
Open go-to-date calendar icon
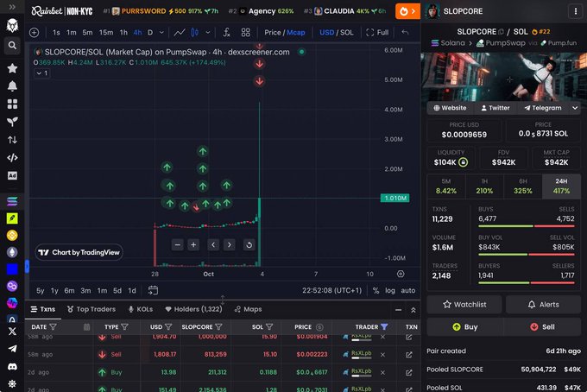[153, 290]
